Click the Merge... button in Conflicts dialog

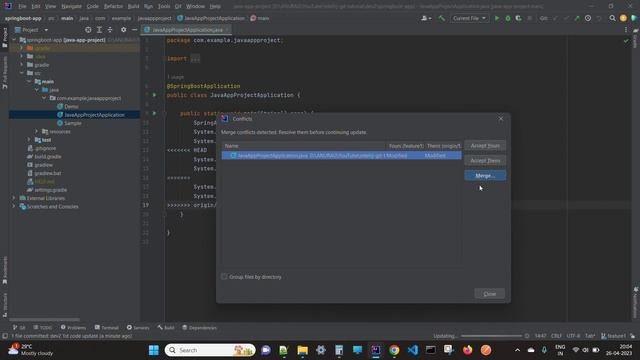click(485, 176)
